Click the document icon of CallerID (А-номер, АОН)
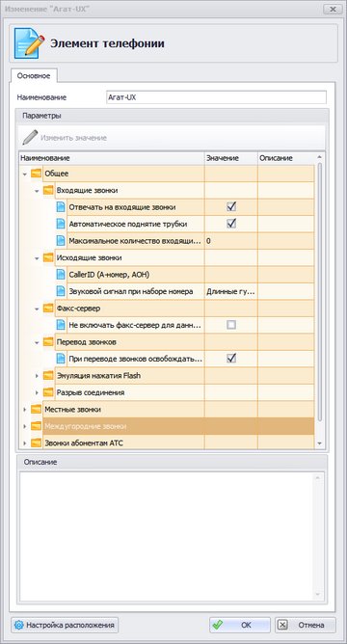The height and width of the screenshot is (644, 347). pyautogui.click(x=61, y=275)
